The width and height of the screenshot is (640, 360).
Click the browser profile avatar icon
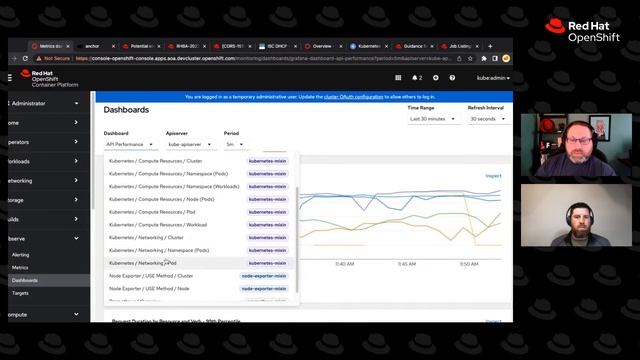pos(506,58)
